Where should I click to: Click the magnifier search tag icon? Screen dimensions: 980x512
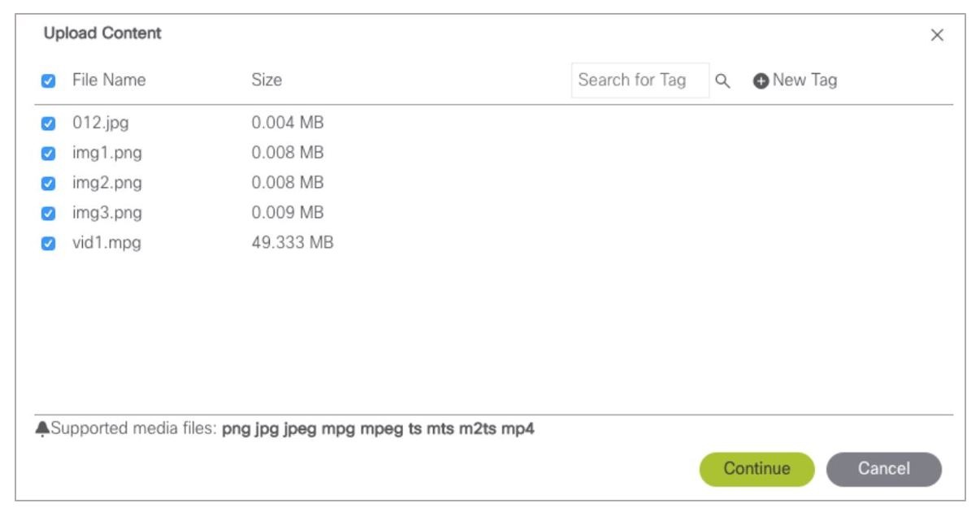722,81
